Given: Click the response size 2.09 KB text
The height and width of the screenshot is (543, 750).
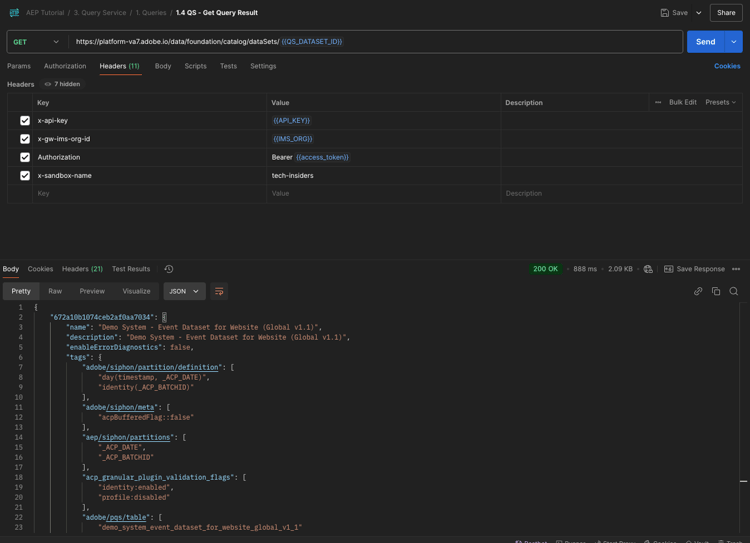Looking at the screenshot, I should [x=620, y=269].
